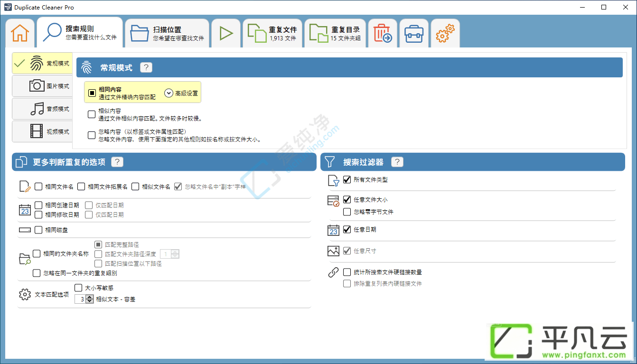Viewport: 637px width, 364px height.
Task: Click the calendar icon beside 相同创建日期
Action: (x=25, y=210)
